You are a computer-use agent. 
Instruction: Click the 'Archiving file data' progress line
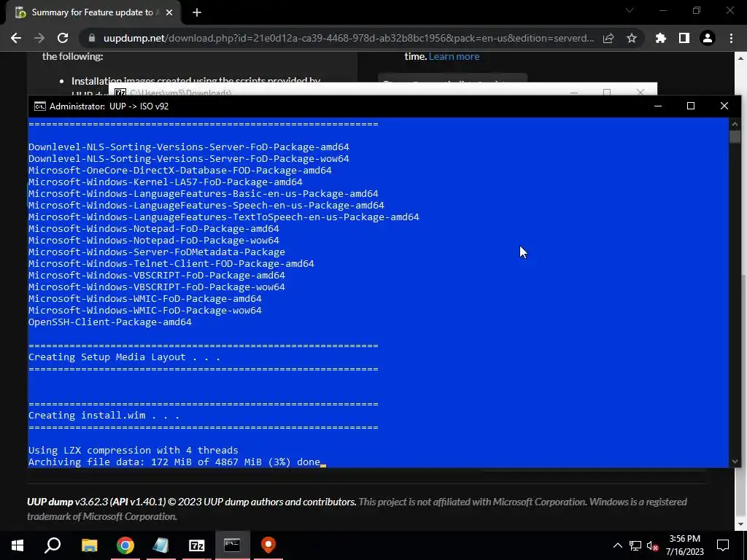tap(174, 462)
